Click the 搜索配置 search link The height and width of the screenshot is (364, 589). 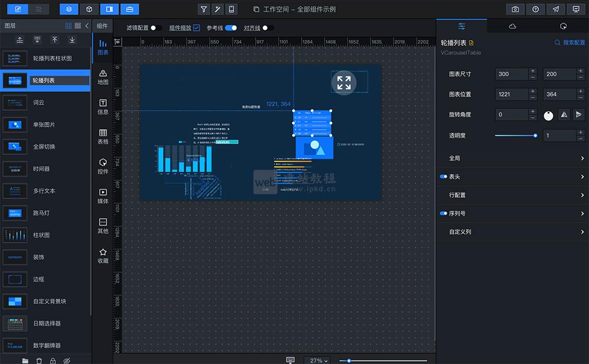click(568, 42)
